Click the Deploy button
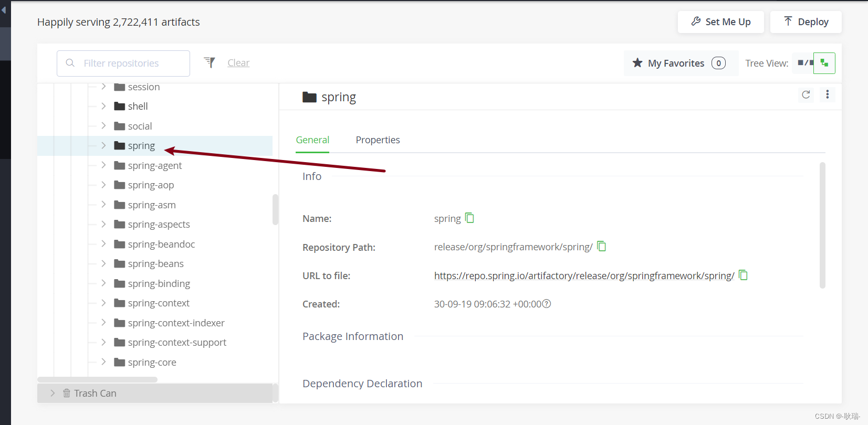The height and width of the screenshot is (425, 868). [806, 22]
